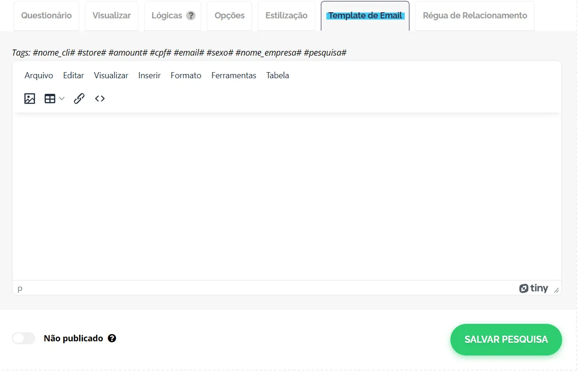Screen dimensions: 588x380
Task: Expand the table dropdown chevron
Action: click(x=62, y=99)
